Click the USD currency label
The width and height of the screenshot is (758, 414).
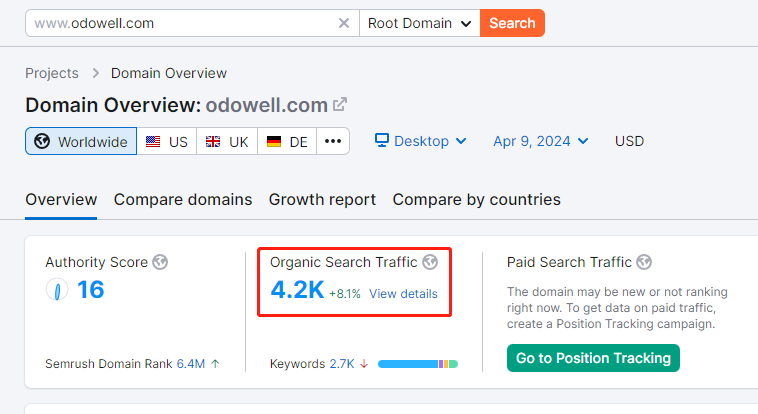pyautogui.click(x=629, y=141)
